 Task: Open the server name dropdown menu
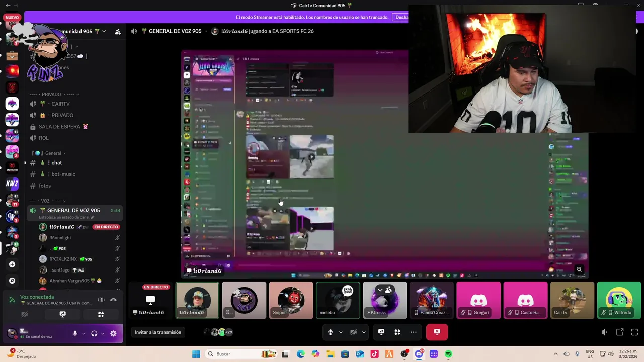[x=104, y=31]
